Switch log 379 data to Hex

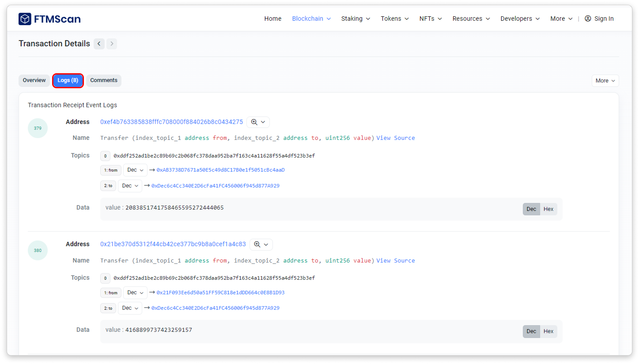pos(548,209)
